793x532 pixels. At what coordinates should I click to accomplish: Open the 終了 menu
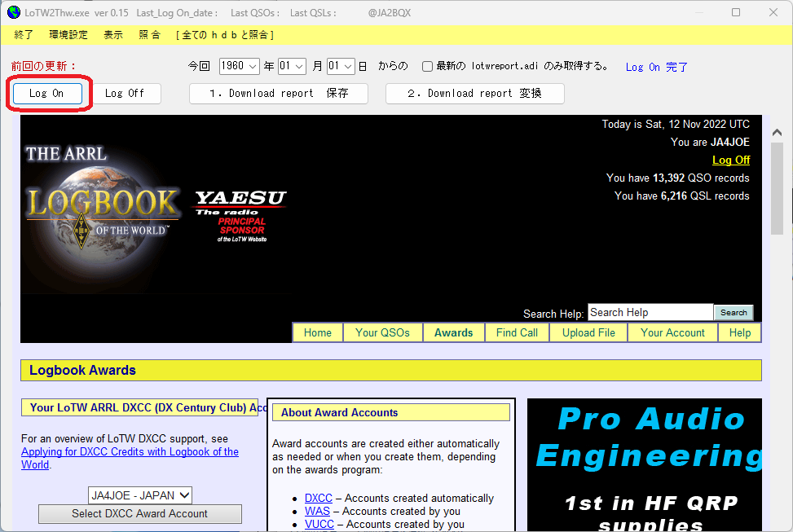point(24,35)
